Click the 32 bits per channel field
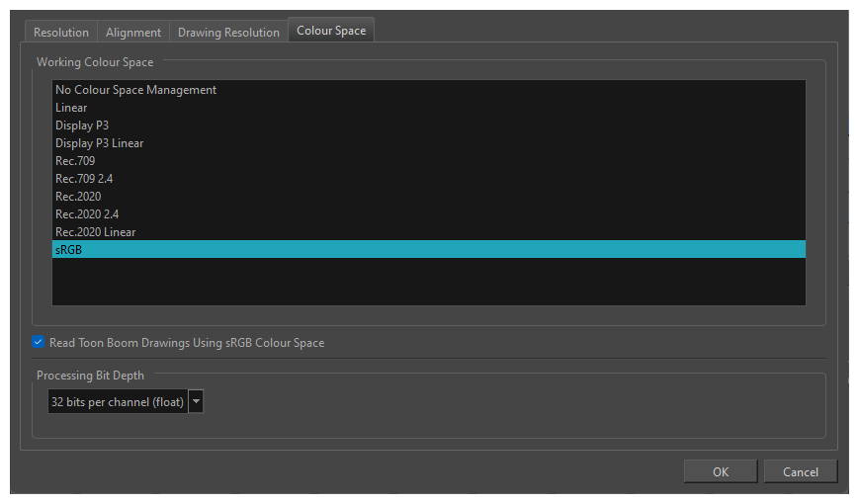859x504 pixels. 118,401
